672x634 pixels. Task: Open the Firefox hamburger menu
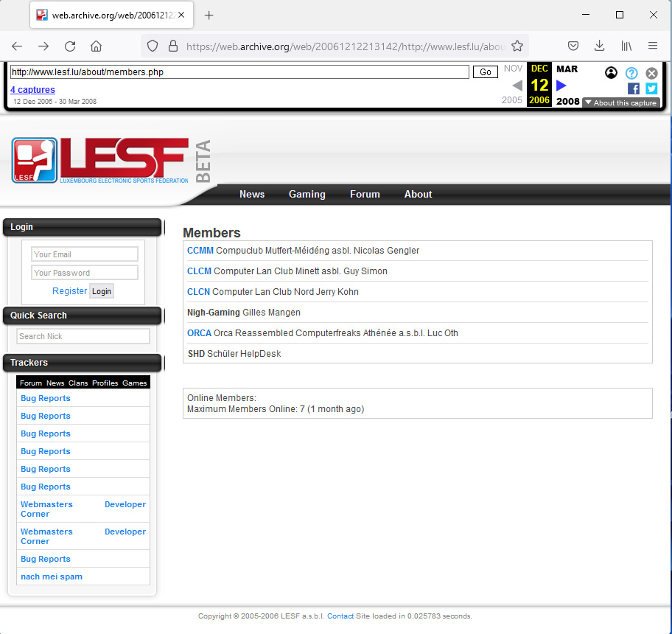(653, 46)
